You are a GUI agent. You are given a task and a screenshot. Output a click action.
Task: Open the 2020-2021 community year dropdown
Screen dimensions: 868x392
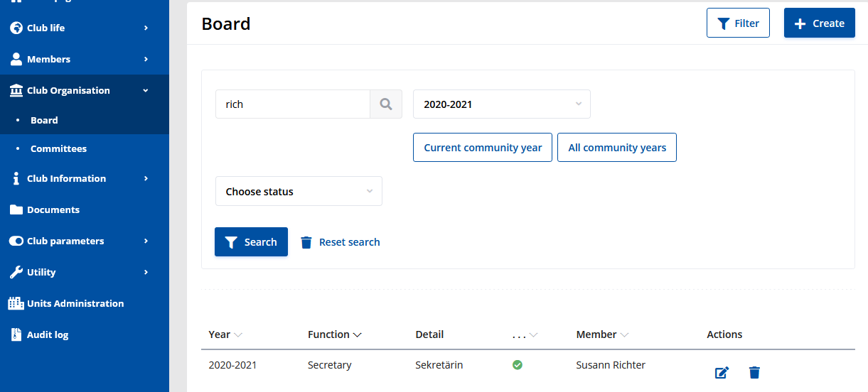point(501,104)
